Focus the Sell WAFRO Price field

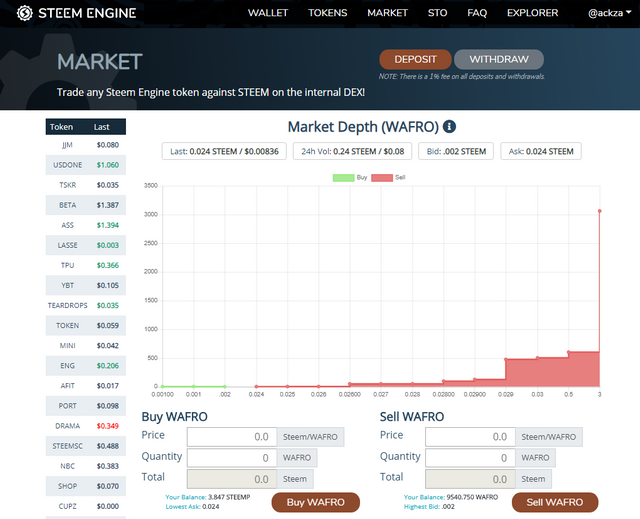coord(470,437)
